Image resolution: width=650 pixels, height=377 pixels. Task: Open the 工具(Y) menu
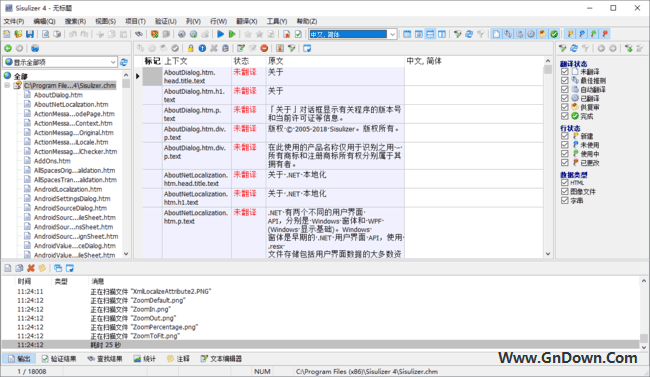pos(277,21)
